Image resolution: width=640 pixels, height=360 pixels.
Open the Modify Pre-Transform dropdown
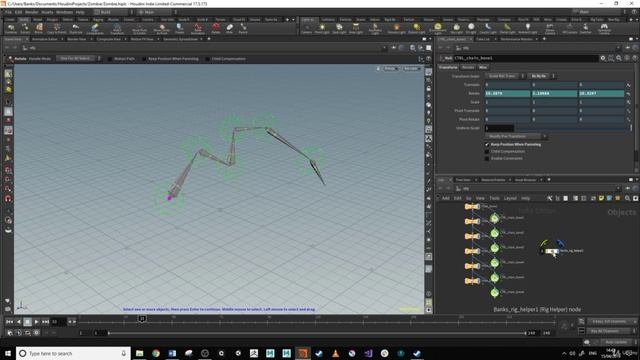516,136
